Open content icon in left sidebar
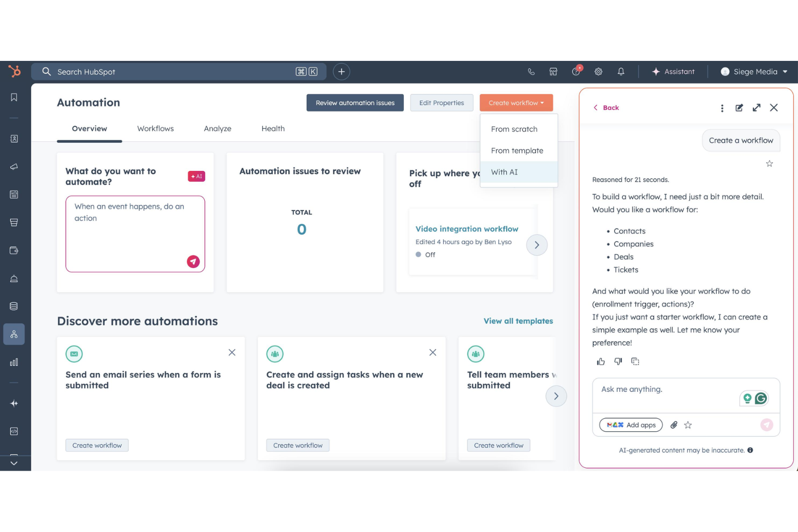This screenshot has width=798, height=532. 14,195
